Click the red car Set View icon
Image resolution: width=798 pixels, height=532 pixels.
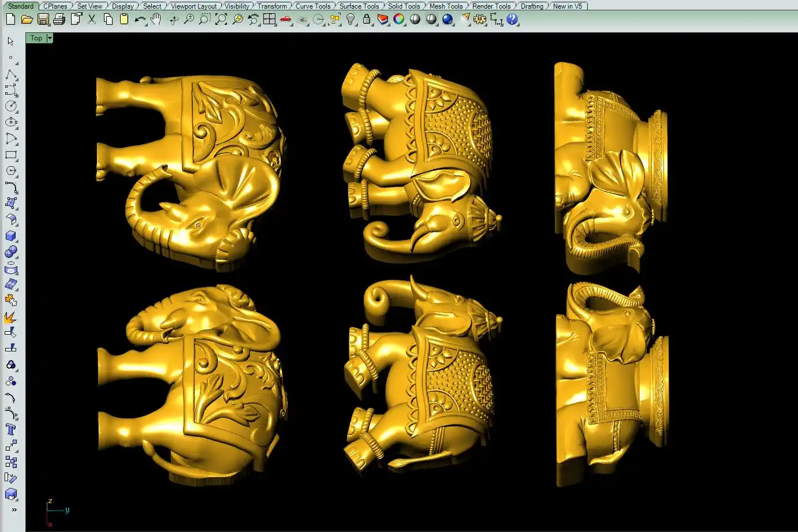[285, 20]
